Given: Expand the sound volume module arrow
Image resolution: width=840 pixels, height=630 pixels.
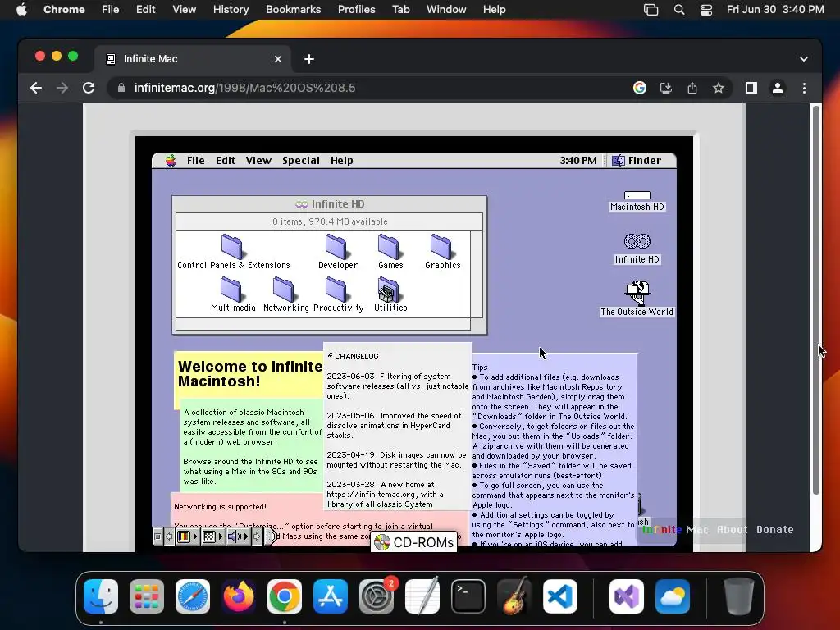Looking at the screenshot, I should [x=246, y=536].
